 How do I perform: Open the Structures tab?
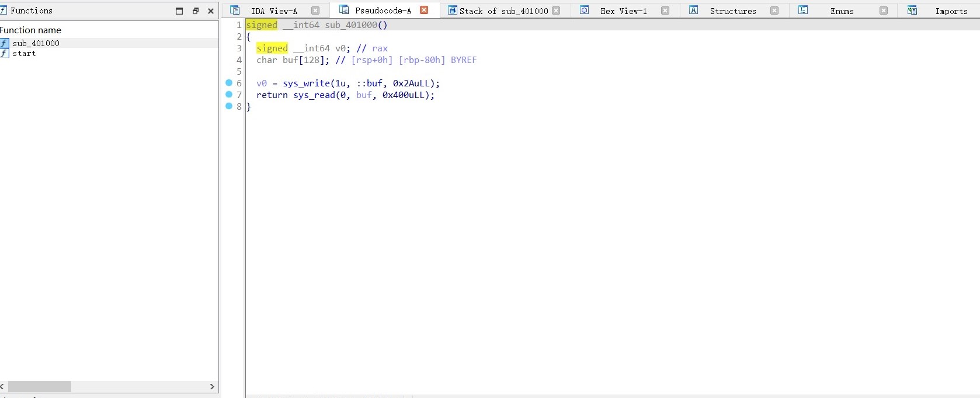point(732,11)
